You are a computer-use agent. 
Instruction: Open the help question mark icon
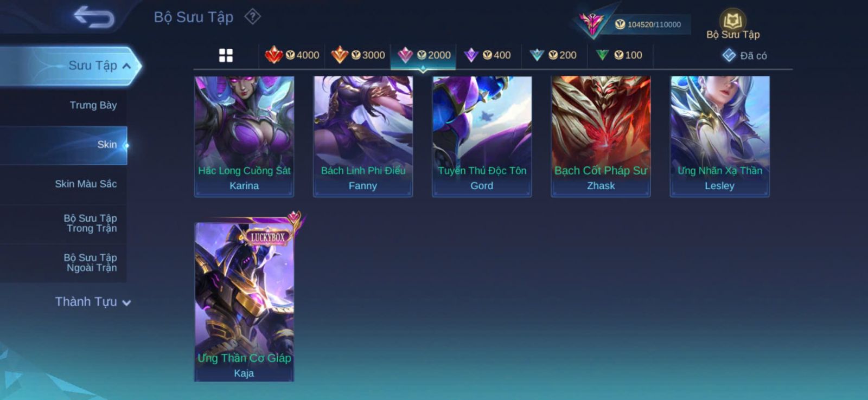click(252, 17)
